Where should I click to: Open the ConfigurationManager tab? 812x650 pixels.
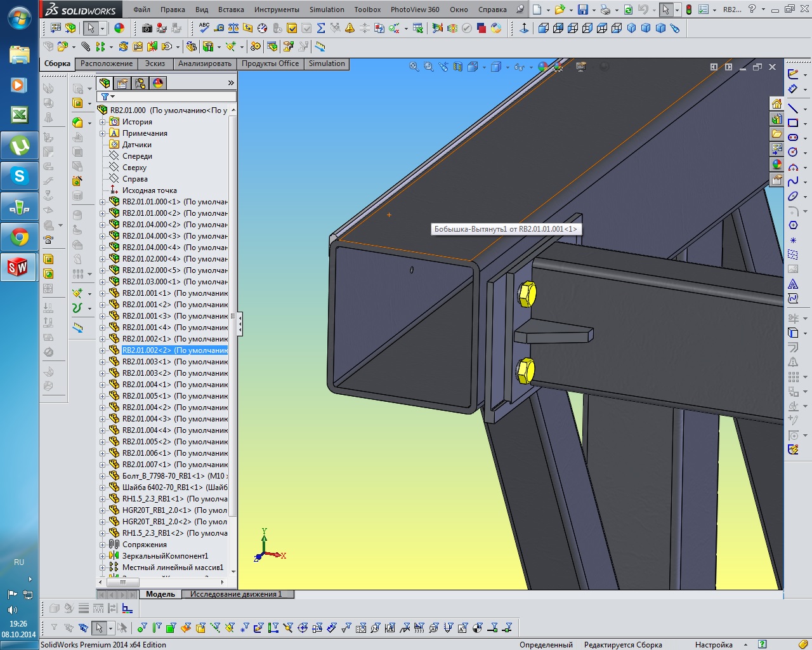coord(140,83)
